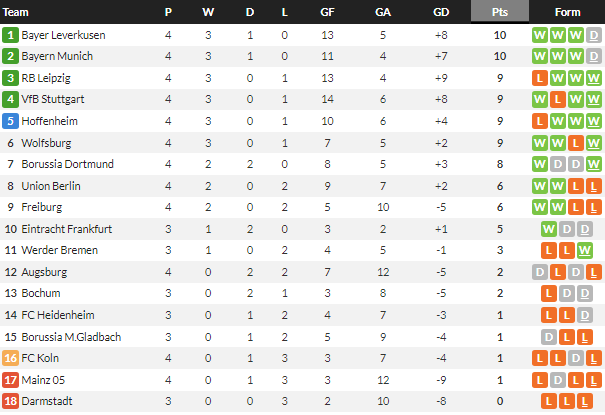Image resolution: width=605 pixels, height=415 pixels.
Task: Click Freiburg's points value of 6
Action: pyautogui.click(x=499, y=207)
